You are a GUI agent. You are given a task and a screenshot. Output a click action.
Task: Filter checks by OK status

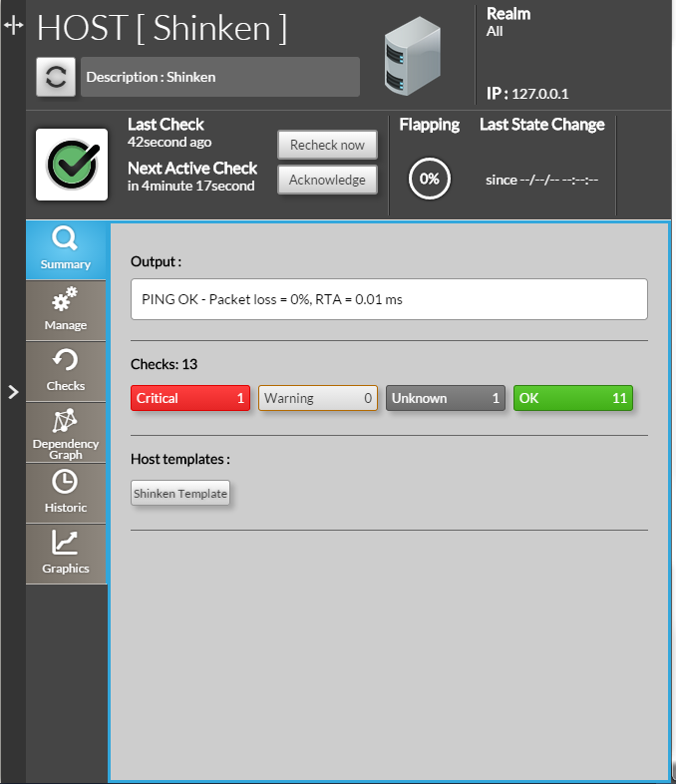[x=573, y=398]
